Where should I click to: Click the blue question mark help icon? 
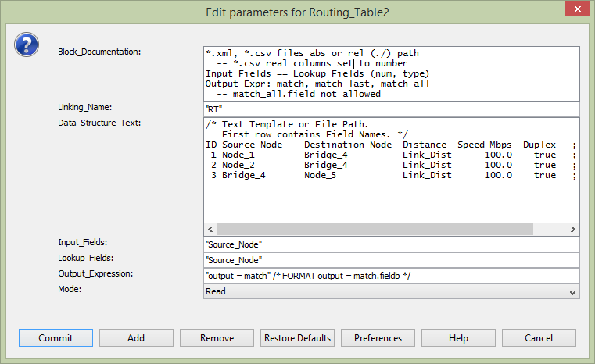(27, 44)
